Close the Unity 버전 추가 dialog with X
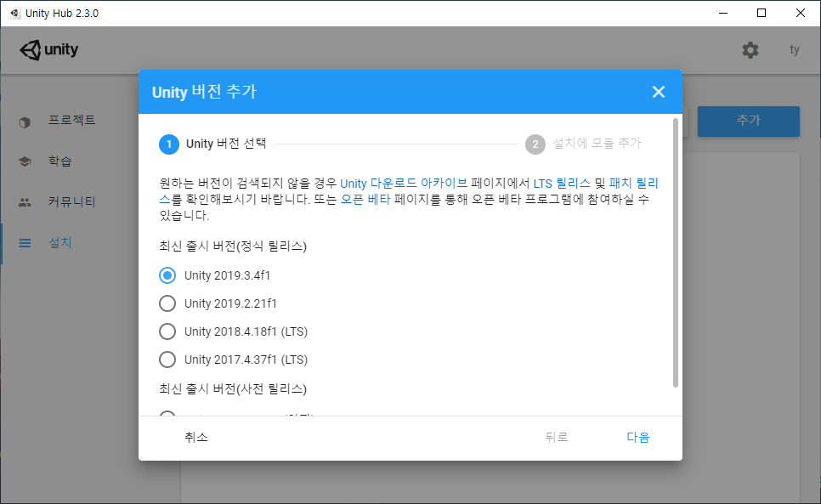The image size is (821, 504). coord(658,92)
